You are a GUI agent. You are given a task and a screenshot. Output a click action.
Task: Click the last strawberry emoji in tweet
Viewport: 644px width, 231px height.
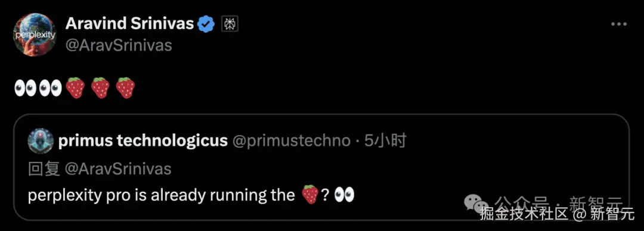pyautogui.click(x=125, y=88)
